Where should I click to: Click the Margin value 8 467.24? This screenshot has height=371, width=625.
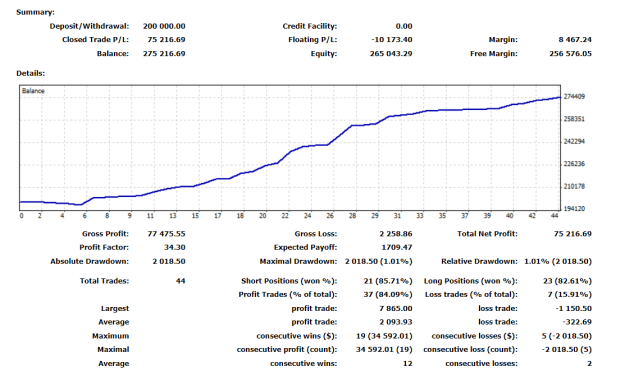pyautogui.click(x=575, y=40)
